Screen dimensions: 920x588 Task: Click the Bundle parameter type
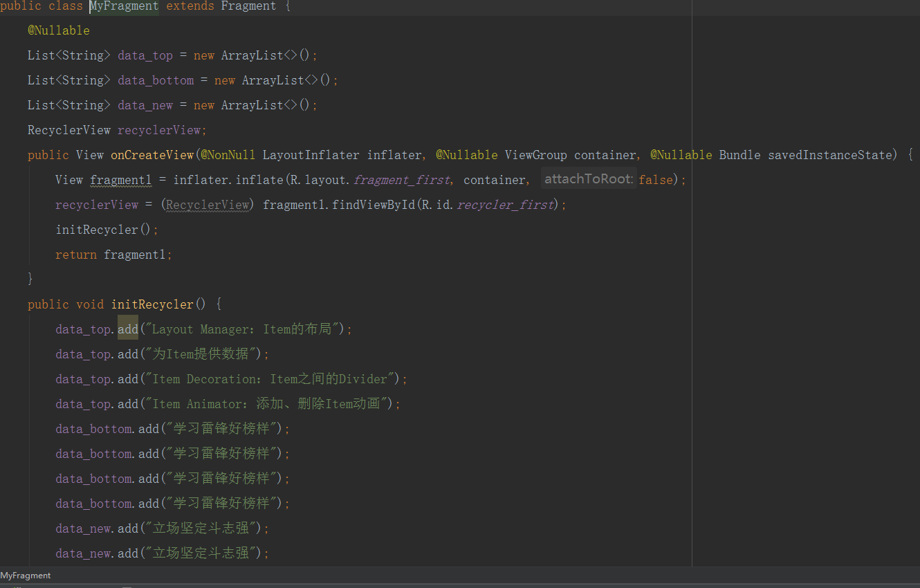(x=740, y=155)
